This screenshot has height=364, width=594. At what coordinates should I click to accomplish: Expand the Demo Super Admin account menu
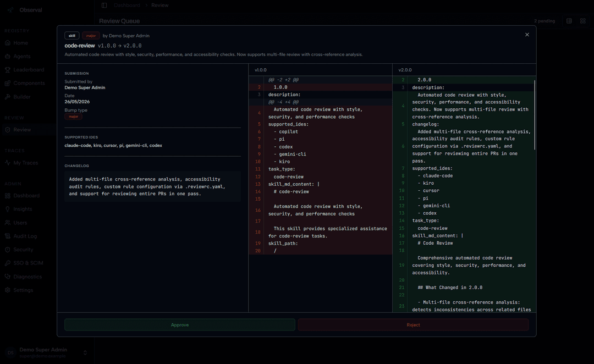tap(85, 352)
